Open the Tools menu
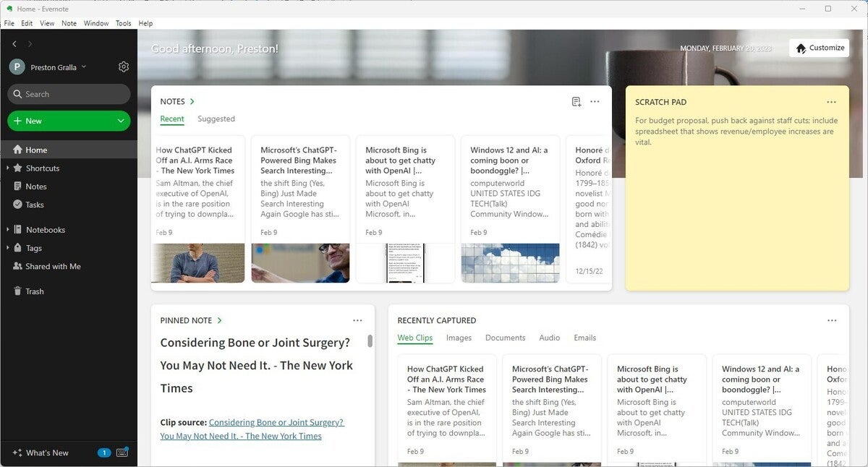The width and height of the screenshot is (868, 467). coord(124,23)
